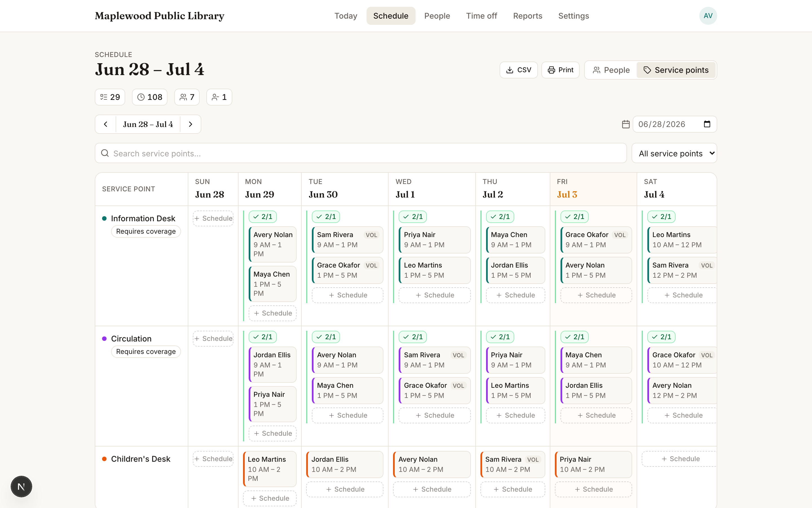812x508 pixels.
Task: Add Sunday shift for Information Desk
Action: click(213, 218)
